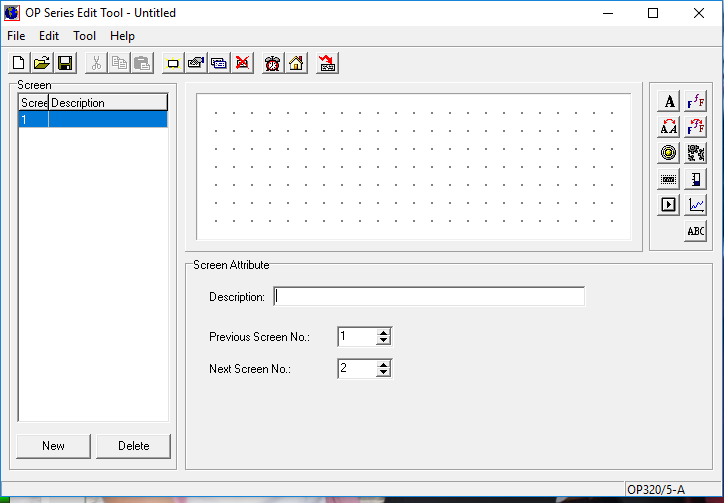The height and width of the screenshot is (503, 724).
Task: Open the Tool menu
Action: [x=84, y=36]
